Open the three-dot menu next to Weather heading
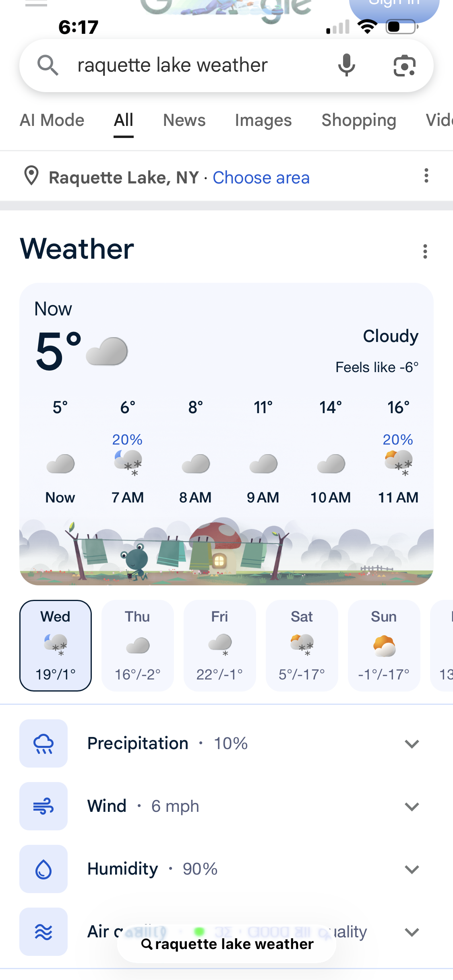Image resolution: width=453 pixels, height=980 pixels. (425, 251)
